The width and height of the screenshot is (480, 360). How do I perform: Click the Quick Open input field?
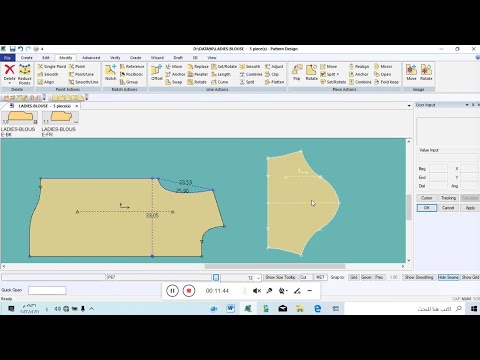(x=47, y=290)
